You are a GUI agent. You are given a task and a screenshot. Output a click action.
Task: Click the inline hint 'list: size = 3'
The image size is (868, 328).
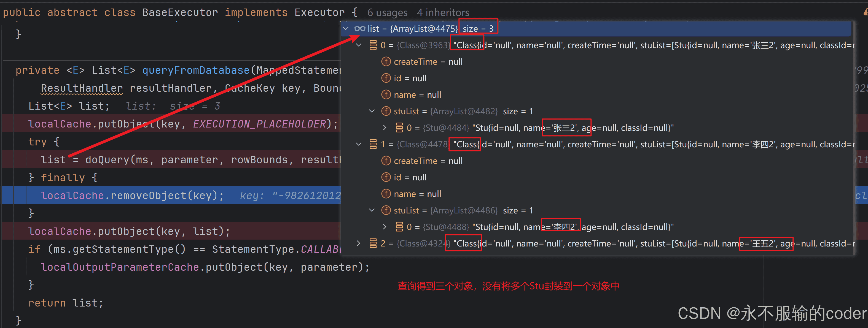coord(173,106)
